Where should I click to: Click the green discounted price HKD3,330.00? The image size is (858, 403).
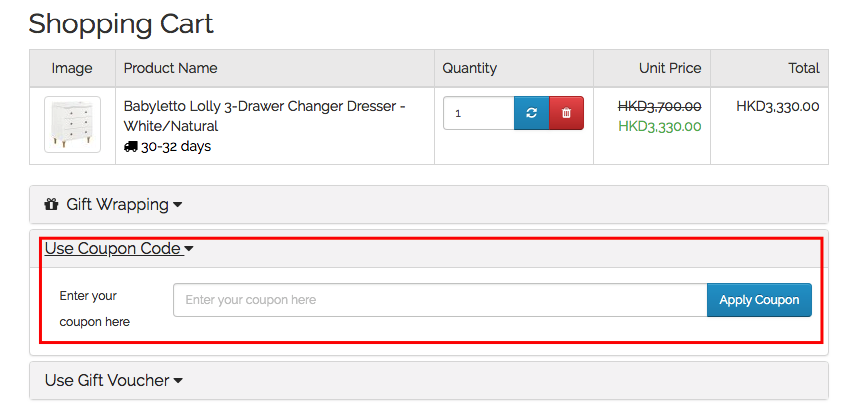point(659,126)
